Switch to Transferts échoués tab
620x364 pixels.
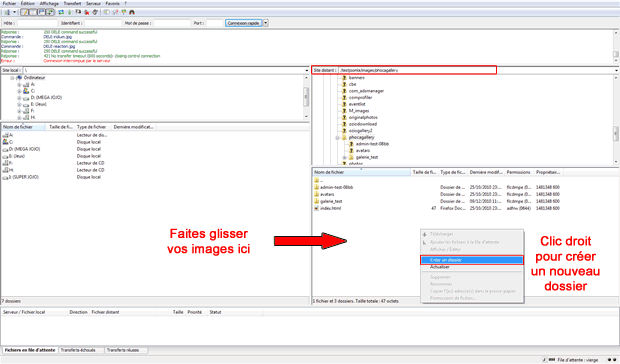pyautogui.click(x=81, y=351)
